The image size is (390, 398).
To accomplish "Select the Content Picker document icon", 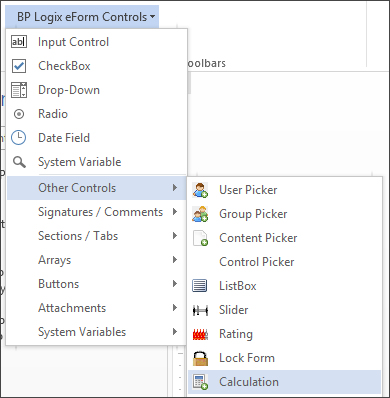I will tap(201, 238).
